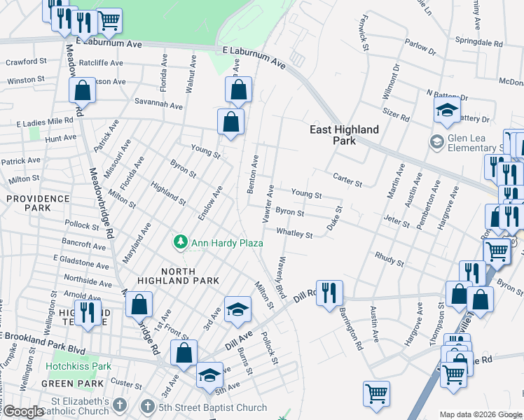524x420 pixels.
Task: Select the Green Park neighborhood label
Action: pyautogui.click(x=73, y=384)
